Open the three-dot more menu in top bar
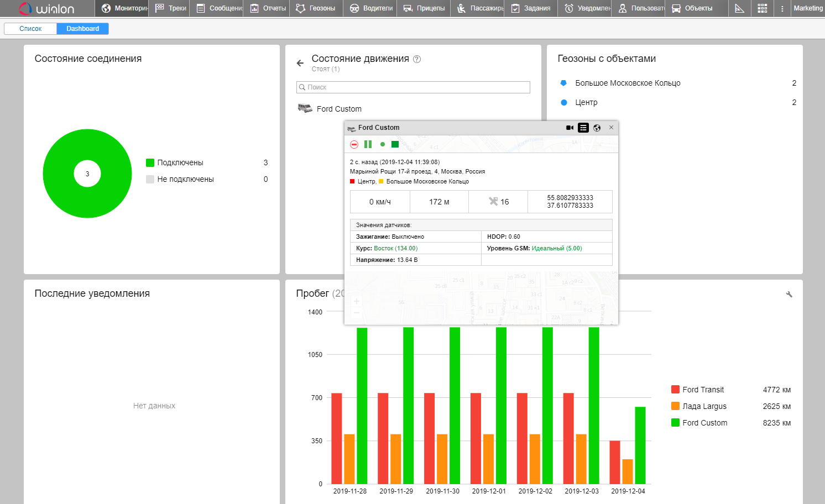This screenshot has height=504, width=825. (782, 8)
